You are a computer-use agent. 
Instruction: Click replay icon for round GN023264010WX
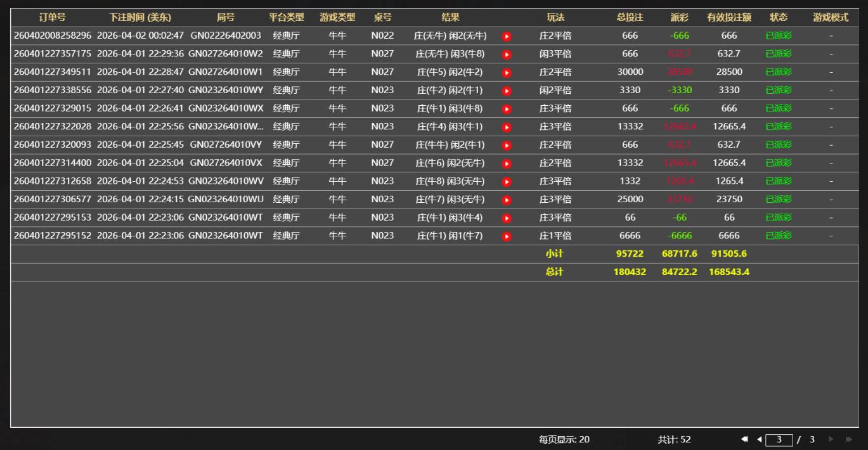pos(507,109)
